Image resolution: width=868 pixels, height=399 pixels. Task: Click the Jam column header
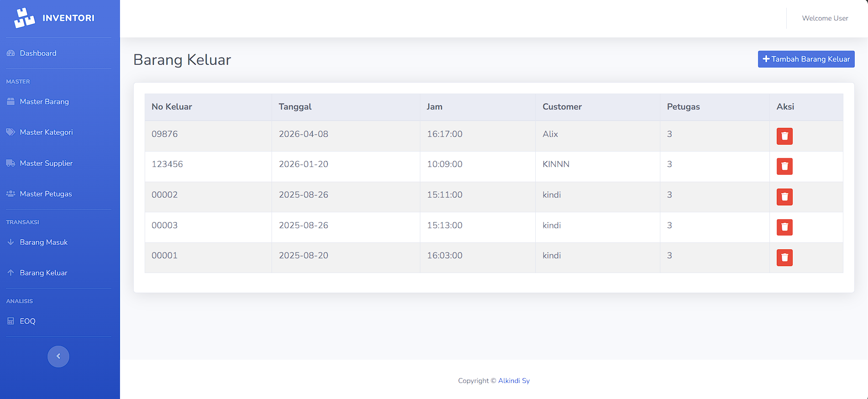478,107
